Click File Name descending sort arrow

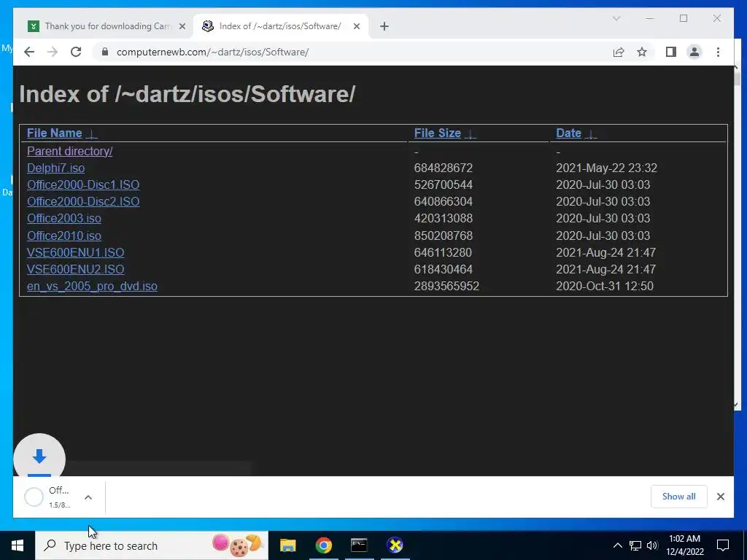tap(91, 134)
